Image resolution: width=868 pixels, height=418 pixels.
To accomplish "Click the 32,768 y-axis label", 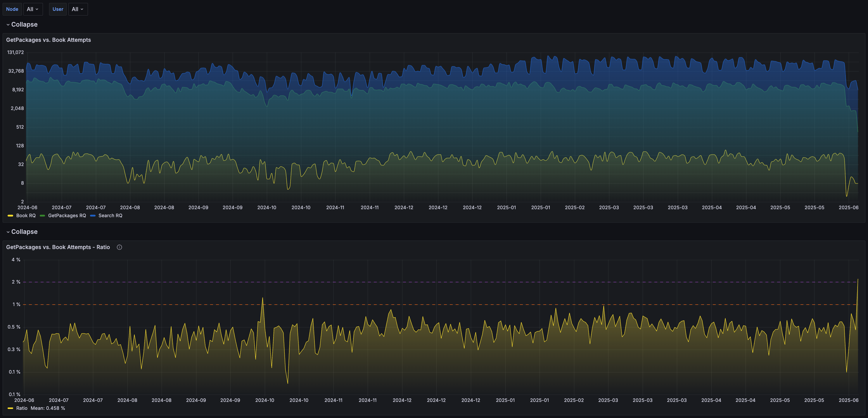I will pyautogui.click(x=16, y=71).
